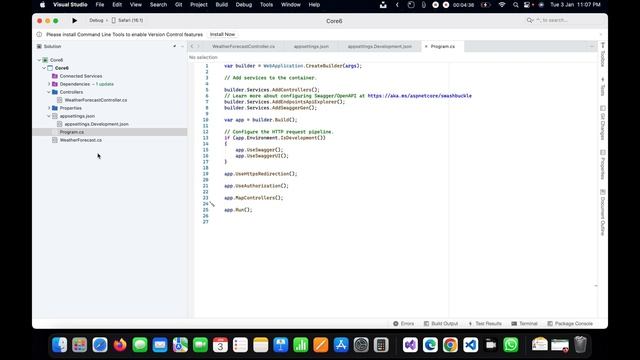Image resolution: width=640 pixels, height=360 pixels.
Task: Select appsettings.Development.json in solution tree
Action: coord(97,124)
